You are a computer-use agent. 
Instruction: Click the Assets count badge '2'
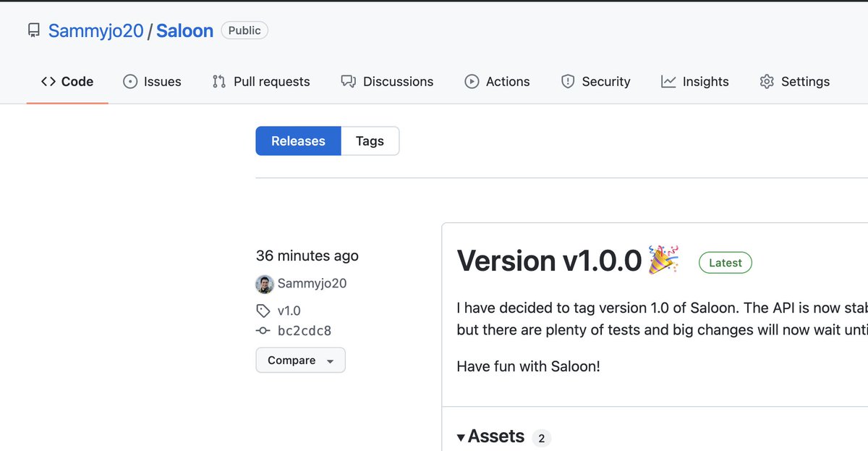[x=542, y=438]
